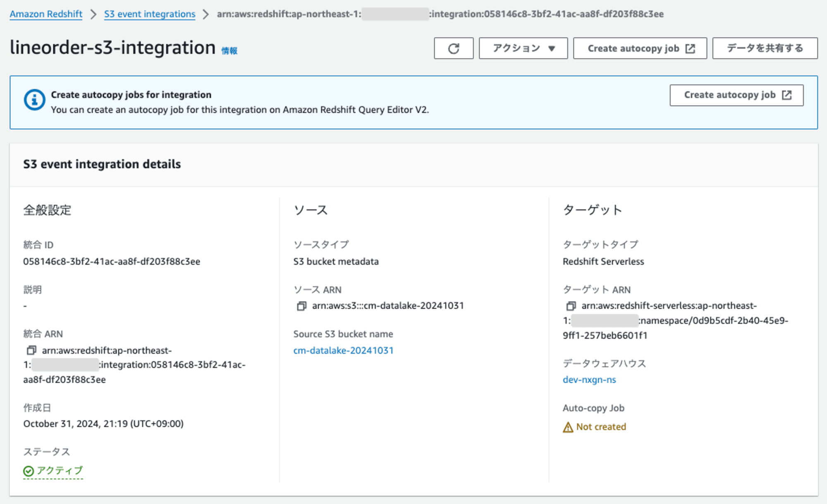Click the integration ARN breadcrumb text
Image resolution: width=827 pixels, height=504 pixels.
coord(440,14)
